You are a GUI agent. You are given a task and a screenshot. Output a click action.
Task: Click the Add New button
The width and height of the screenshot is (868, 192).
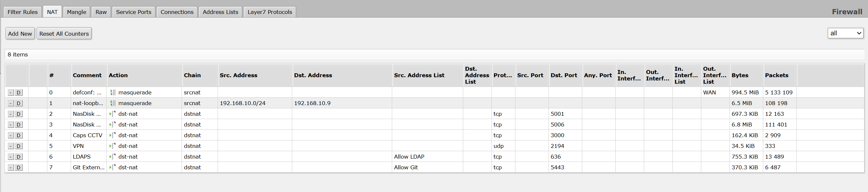pyautogui.click(x=20, y=33)
